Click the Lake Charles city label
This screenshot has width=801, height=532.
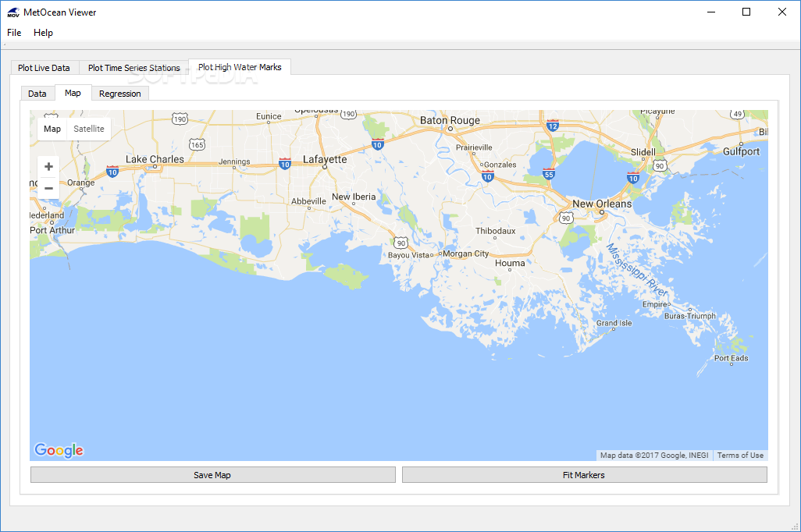tap(155, 159)
